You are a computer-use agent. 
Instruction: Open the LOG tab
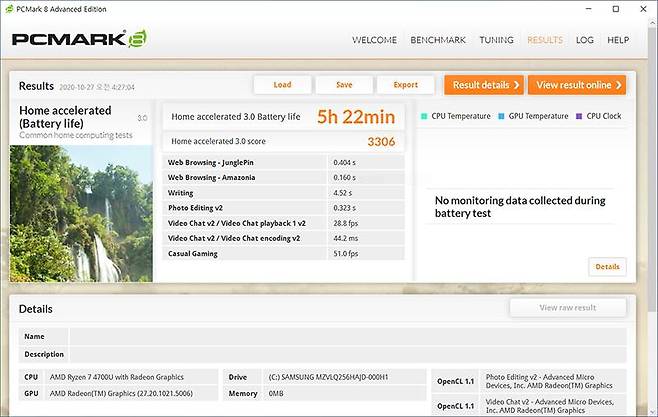(x=585, y=40)
